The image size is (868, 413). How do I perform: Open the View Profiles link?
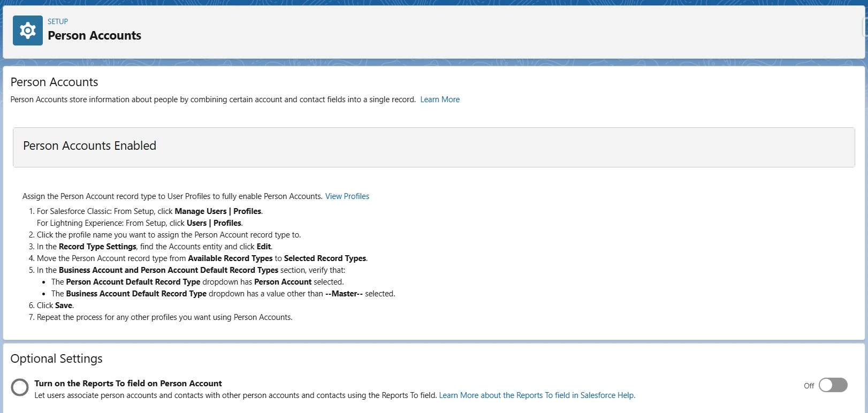point(347,196)
